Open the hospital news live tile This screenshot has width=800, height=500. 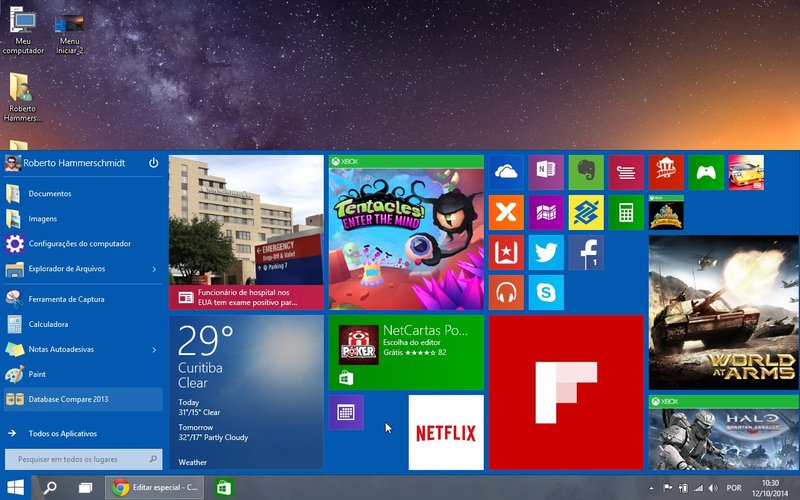[246, 232]
